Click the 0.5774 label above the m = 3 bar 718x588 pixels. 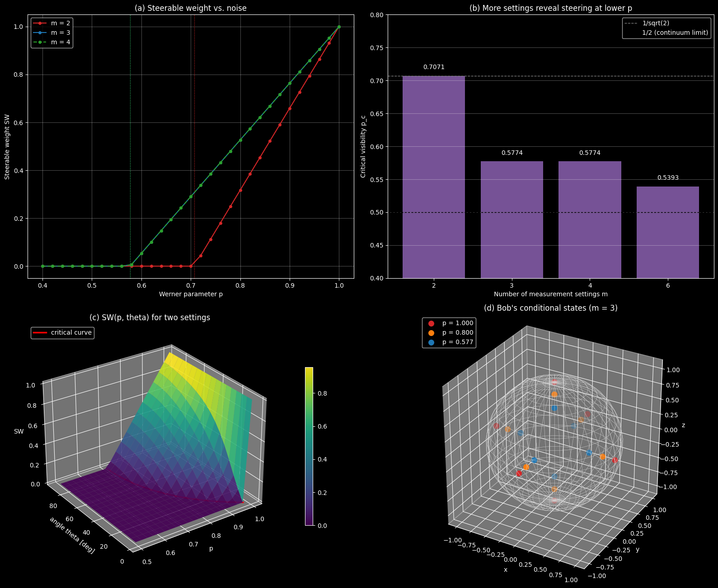click(512, 153)
